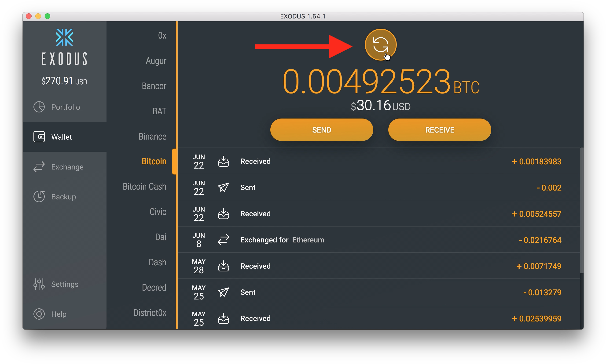Click the Exodus logo icon
This screenshot has width=606, height=364.
pos(64,37)
